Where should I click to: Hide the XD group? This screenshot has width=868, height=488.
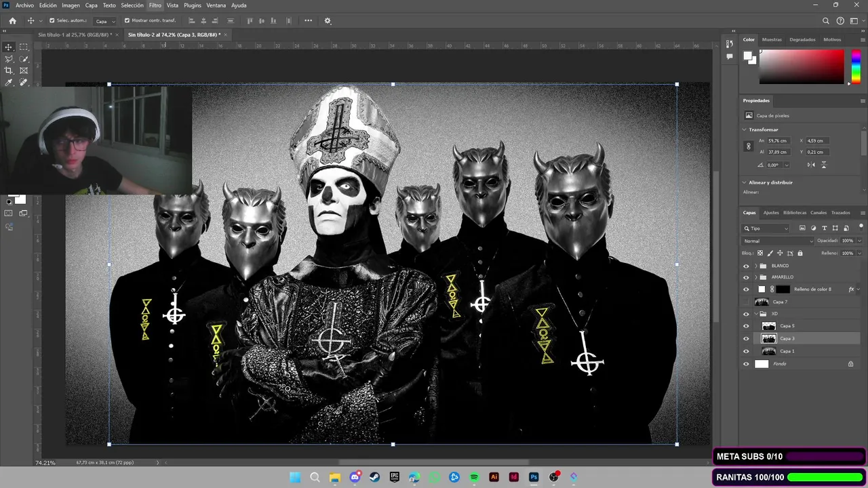click(747, 314)
